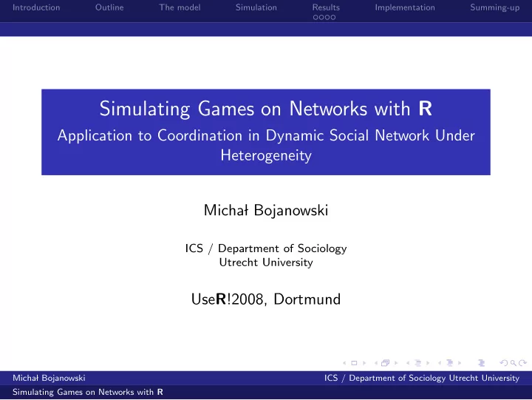Click centered author name Michał Bojanowski
Screen dimensions: 532x400
266,210
